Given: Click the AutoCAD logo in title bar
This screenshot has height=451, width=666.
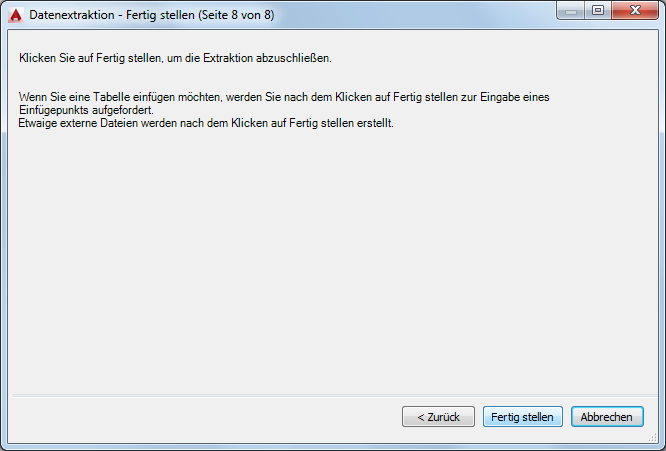Looking at the screenshot, I should (15, 15).
